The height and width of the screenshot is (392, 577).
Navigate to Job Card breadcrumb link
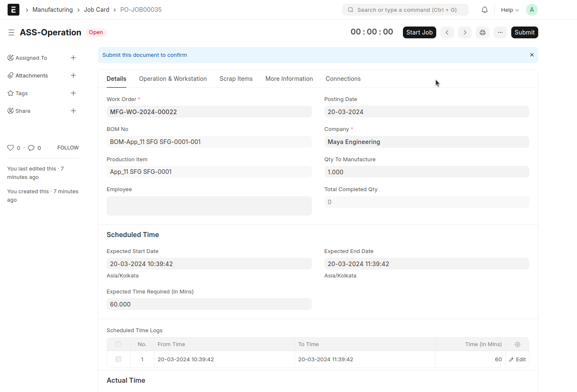tap(97, 10)
